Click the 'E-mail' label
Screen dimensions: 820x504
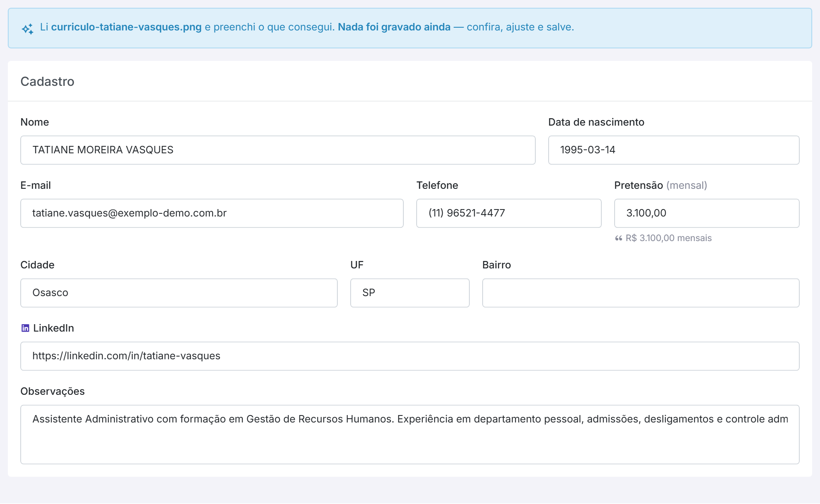point(36,185)
